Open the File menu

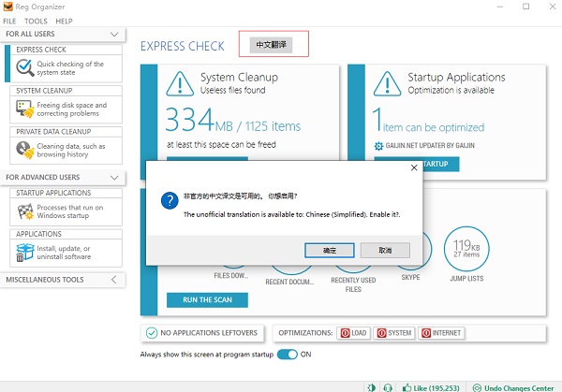[9, 21]
